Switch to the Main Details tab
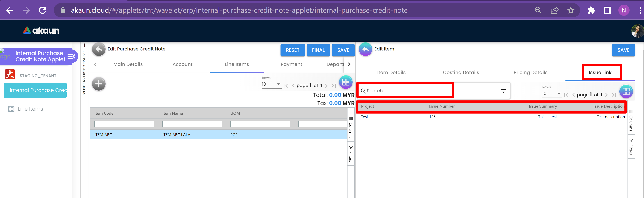The image size is (644, 198). pyautogui.click(x=128, y=64)
